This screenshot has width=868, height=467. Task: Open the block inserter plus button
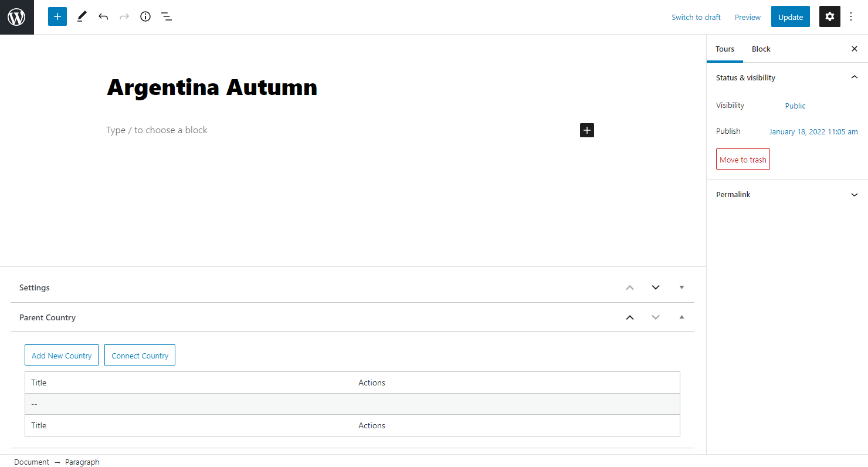(x=57, y=16)
